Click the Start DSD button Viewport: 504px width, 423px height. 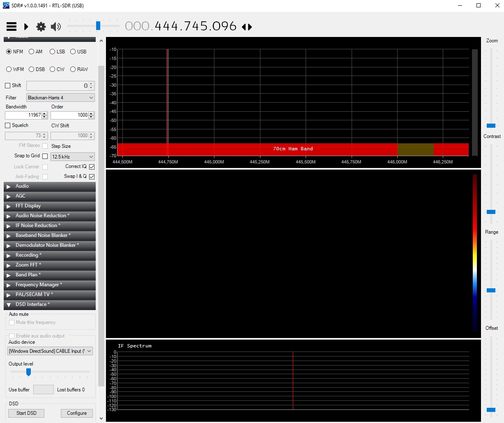26,413
